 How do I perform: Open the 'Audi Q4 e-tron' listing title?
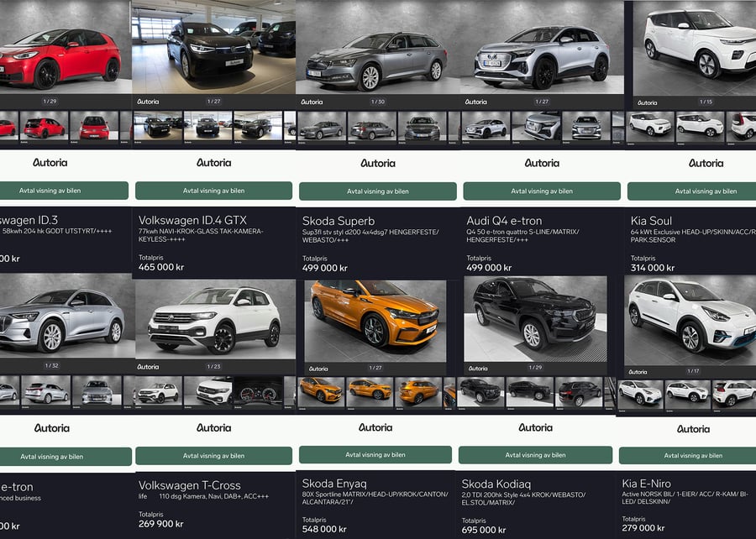[504, 221]
